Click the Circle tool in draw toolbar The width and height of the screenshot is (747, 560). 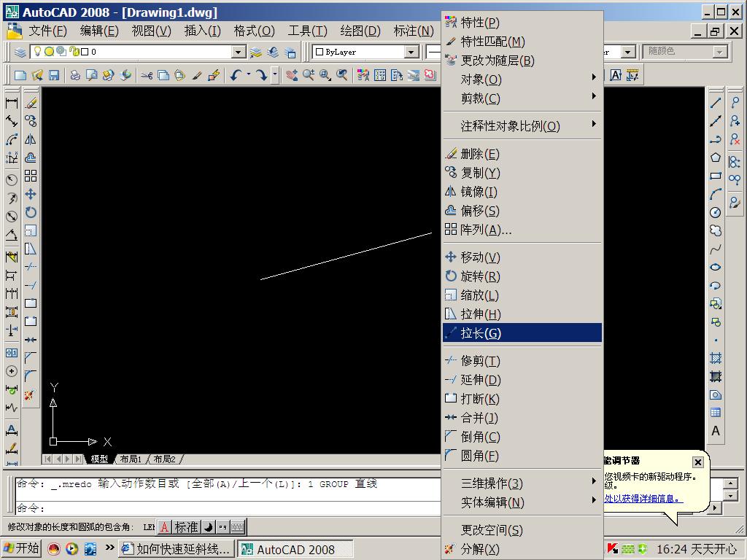[715, 212]
